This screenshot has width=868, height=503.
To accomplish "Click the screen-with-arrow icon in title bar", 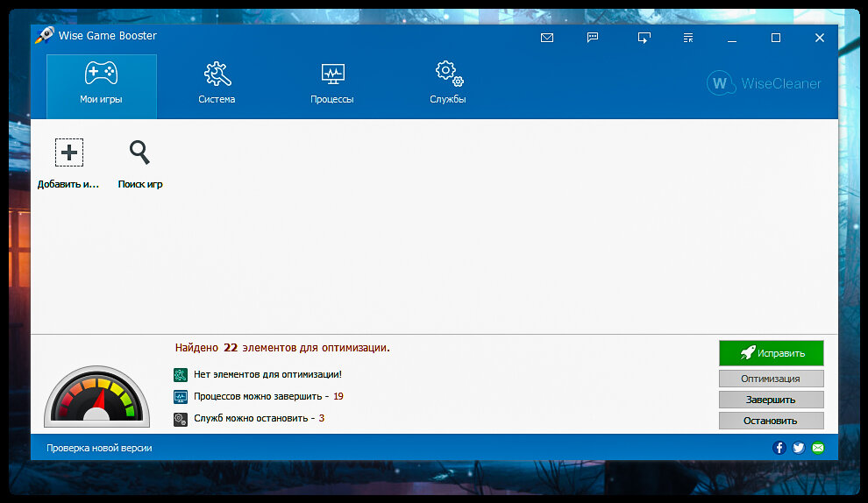I will pyautogui.click(x=644, y=38).
